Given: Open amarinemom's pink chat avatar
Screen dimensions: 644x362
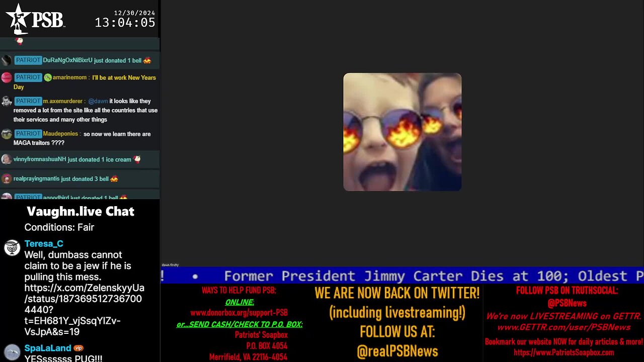Looking at the screenshot, I should pyautogui.click(x=7, y=77).
